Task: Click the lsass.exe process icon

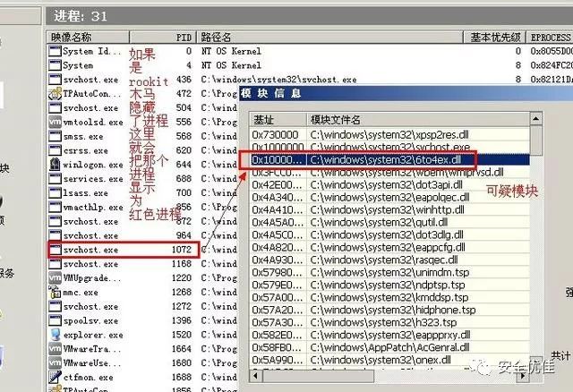Action: (x=55, y=193)
